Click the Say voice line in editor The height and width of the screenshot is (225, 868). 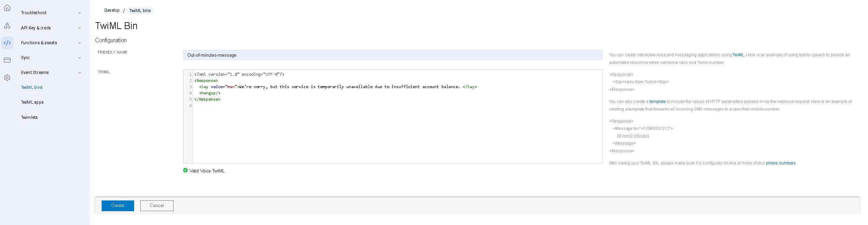click(x=338, y=87)
